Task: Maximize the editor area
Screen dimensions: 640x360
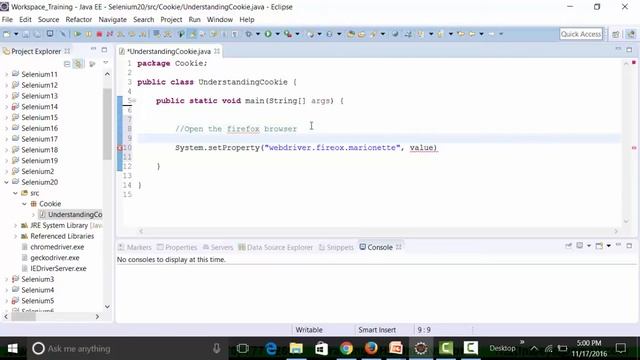Action: pyautogui.click(x=629, y=50)
